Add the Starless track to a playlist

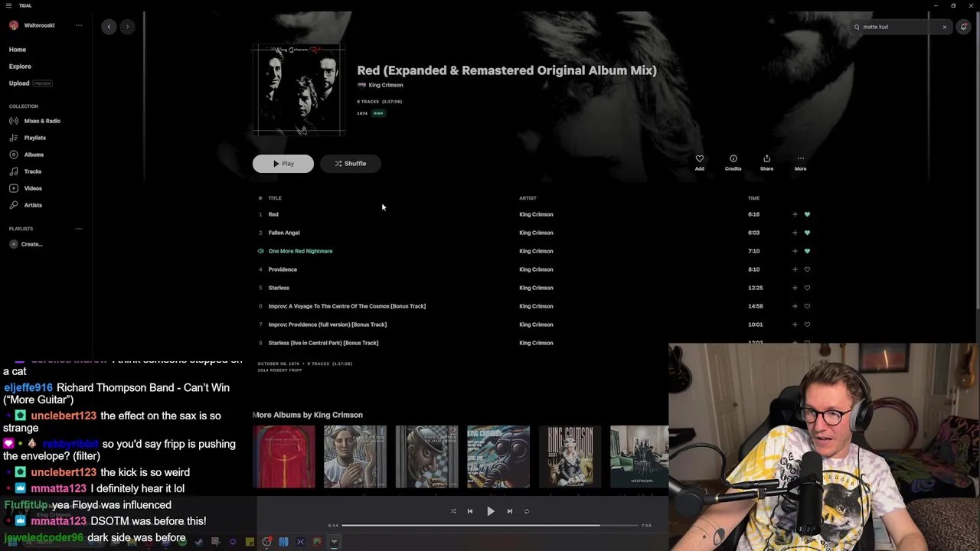click(x=795, y=288)
